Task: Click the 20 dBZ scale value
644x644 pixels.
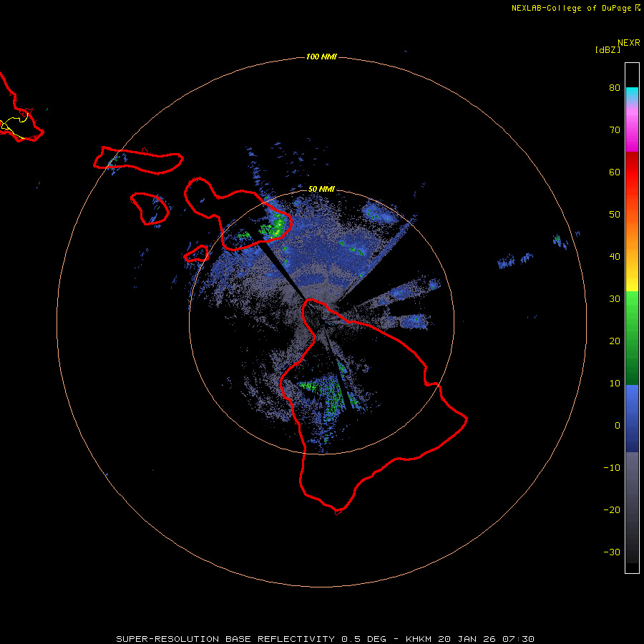Action: (x=615, y=341)
